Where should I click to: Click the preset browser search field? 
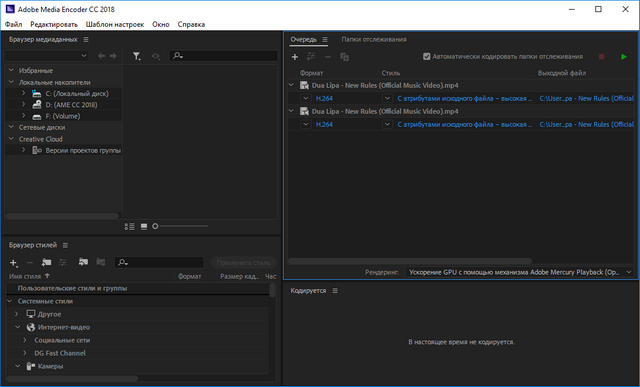tap(159, 262)
